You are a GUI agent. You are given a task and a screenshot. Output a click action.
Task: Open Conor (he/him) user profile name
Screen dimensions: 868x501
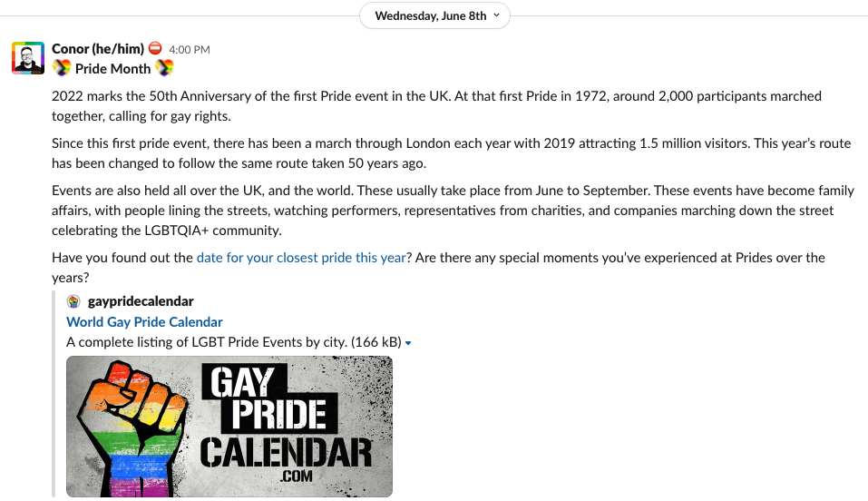pyautogui.click(x=97, y=48)
